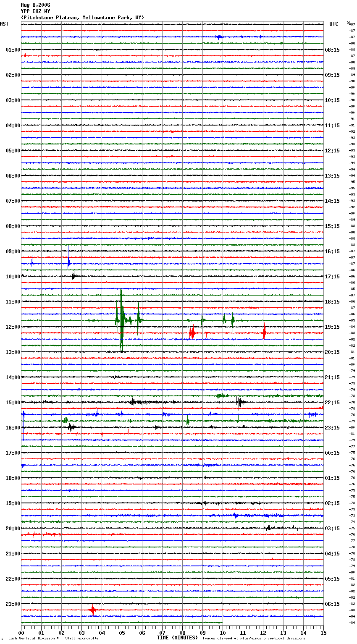
Task: Click the red event burst on the 23:00 trace
Action: [93, 610]
